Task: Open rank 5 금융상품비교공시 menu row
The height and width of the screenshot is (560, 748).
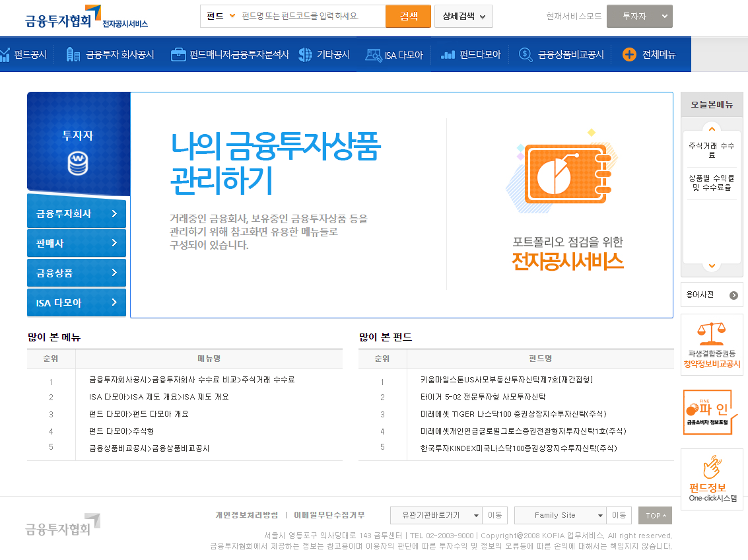Action: (149, 448)
